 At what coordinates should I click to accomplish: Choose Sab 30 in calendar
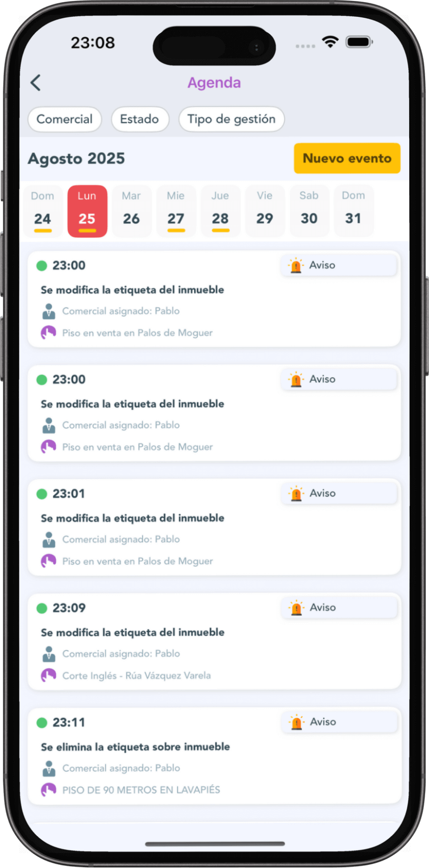[x=309, y=211]
